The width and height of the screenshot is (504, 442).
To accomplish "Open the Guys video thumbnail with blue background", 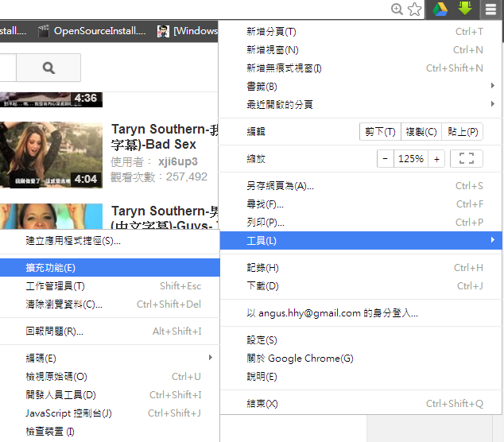I will tap(51, 216).
